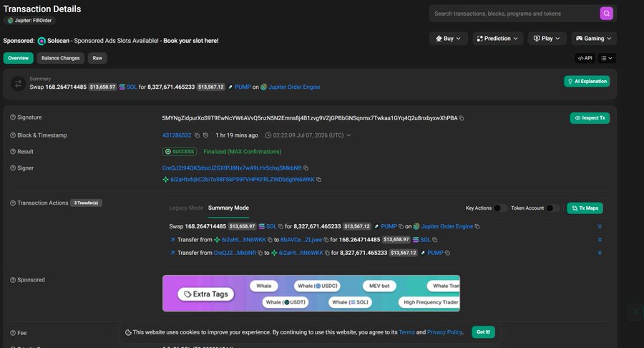Image resolution: width=644 pixels, height=348 pixels.
Task: Copy CreQJ2...MkbNft sender address
Action: pos(260,253)
